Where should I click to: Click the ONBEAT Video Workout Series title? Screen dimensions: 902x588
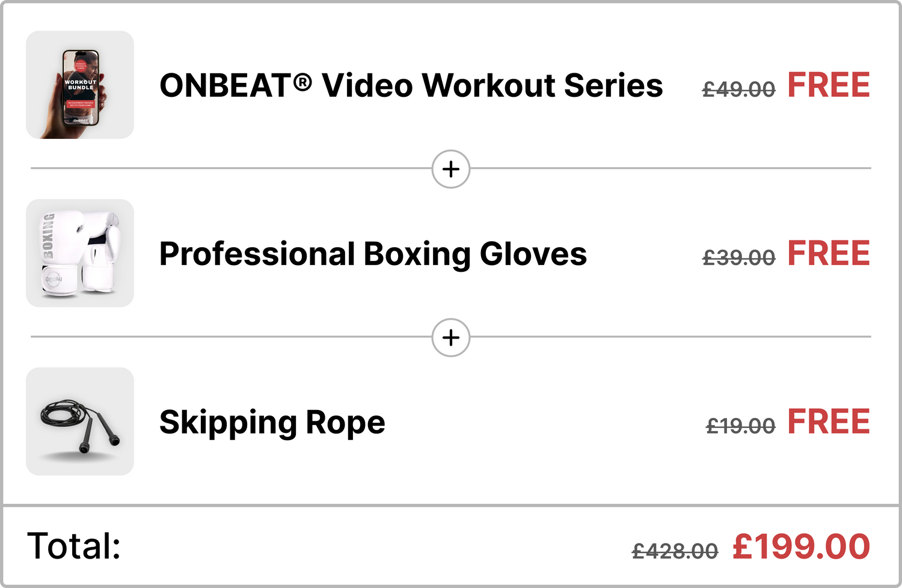pyautogui.click(x=411, y=85)
